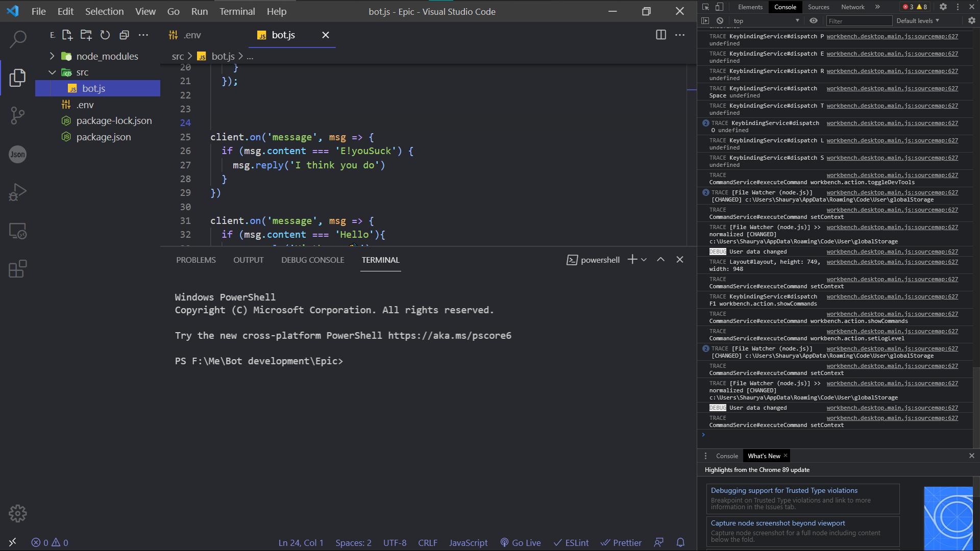This screenshot has height=551, width=980.
Task: Click the Extensions icon in the sidebar
Action: [x=18, y=269]
